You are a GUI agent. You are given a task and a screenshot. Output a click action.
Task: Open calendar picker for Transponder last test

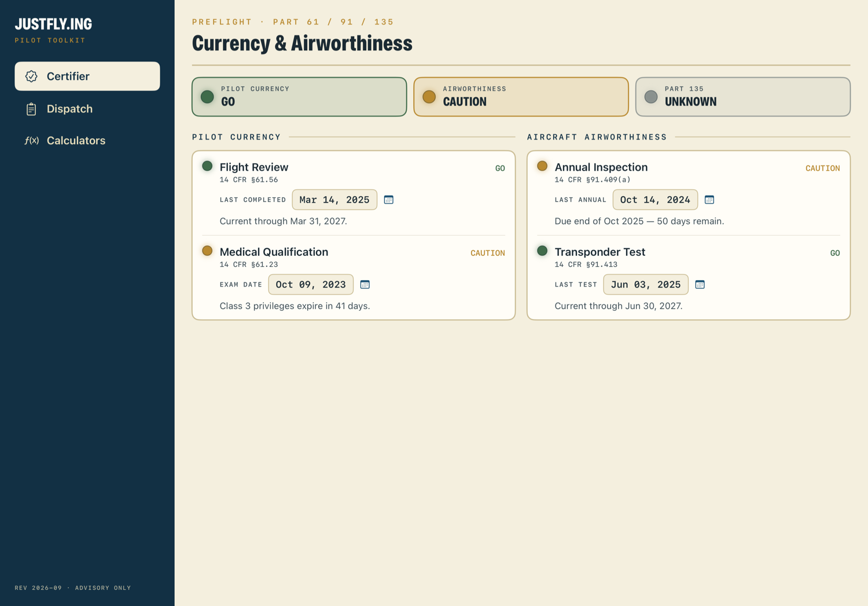coord(700,285)
